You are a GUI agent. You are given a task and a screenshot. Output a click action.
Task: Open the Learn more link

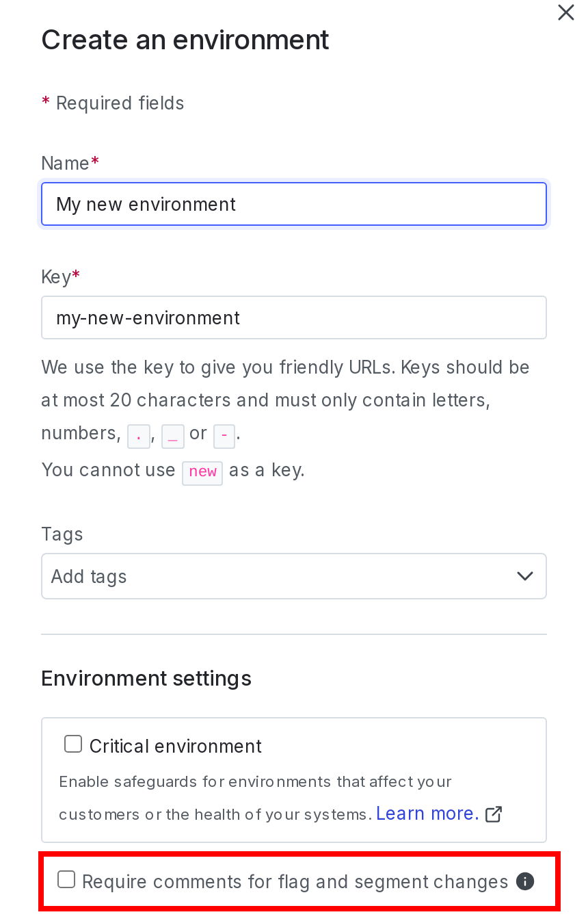pyautogui.click(x=427, y=813)
